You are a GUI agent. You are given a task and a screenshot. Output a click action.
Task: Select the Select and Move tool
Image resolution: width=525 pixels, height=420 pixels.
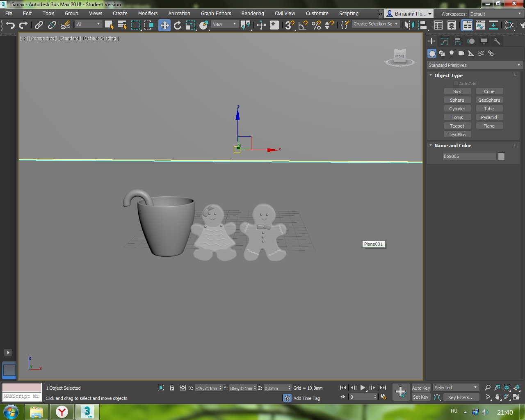point(164,25)
